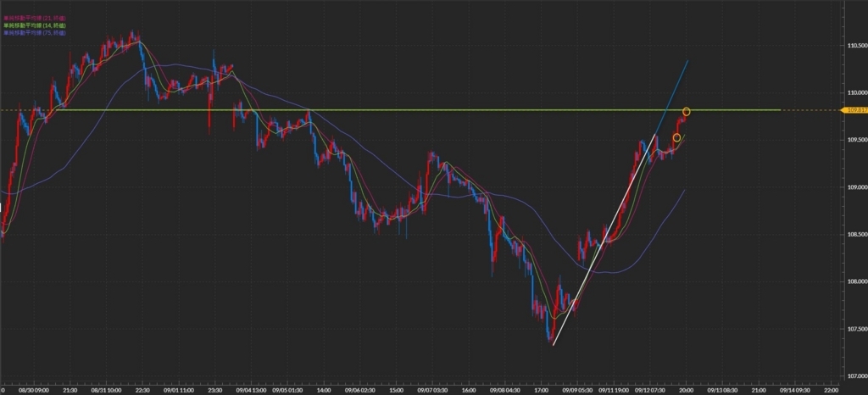Viewport: 868px width, 395px height.
Task: Click the 108.000 price axis label
Action: coord(857,282)
